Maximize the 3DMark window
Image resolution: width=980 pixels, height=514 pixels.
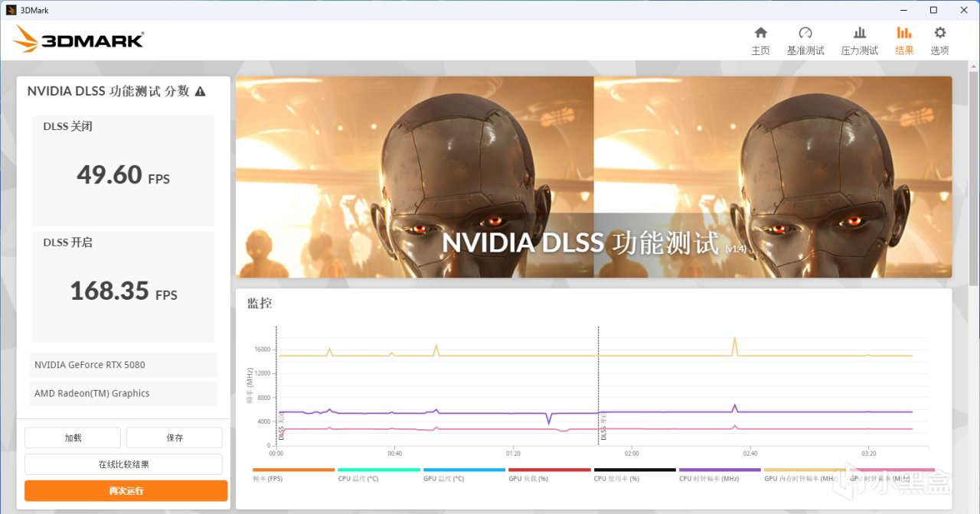(933, 10)
